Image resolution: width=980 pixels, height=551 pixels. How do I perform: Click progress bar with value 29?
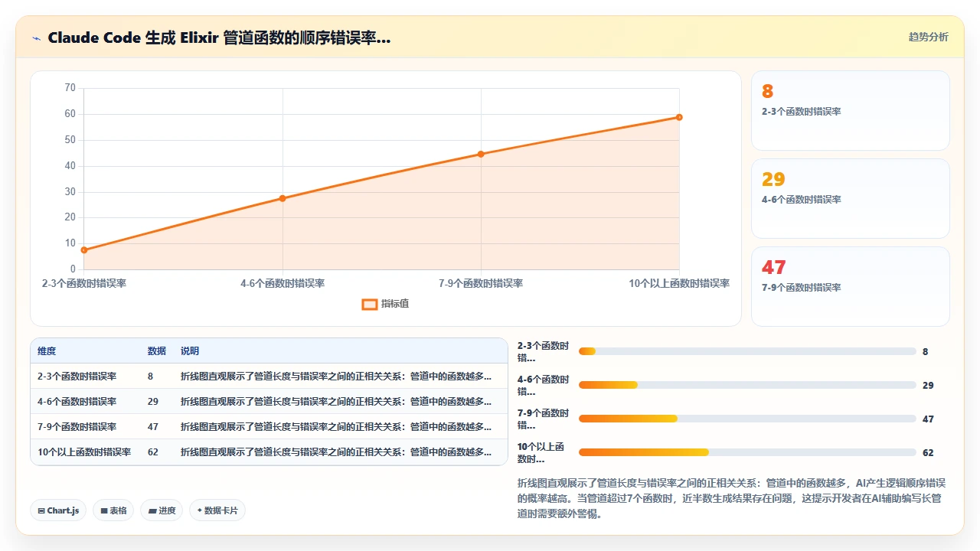click(x=747, y=385)
